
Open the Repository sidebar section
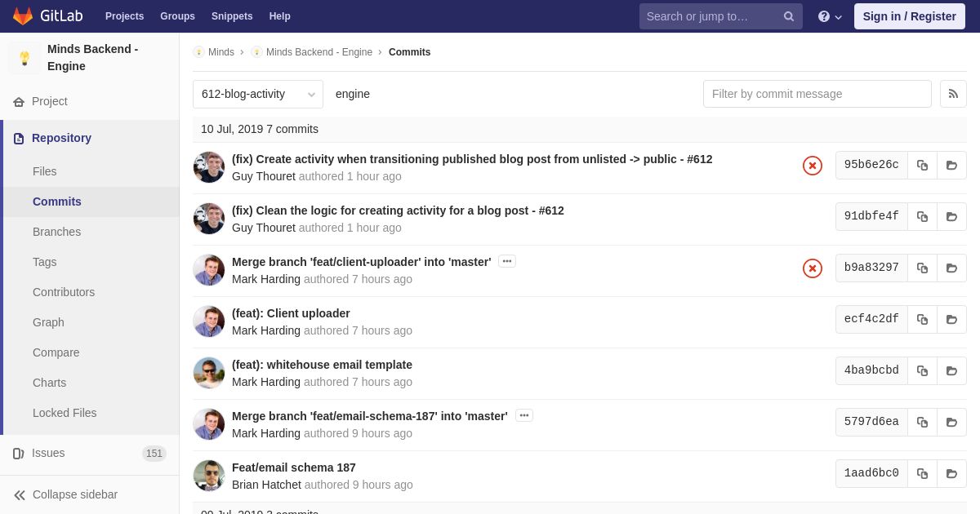[x=90, y=138]
